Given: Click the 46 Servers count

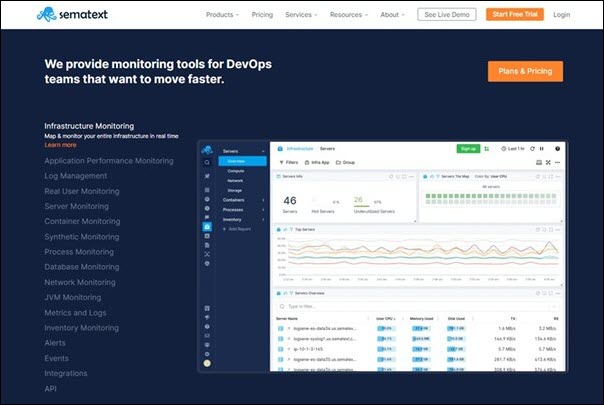Looking at the screenshot, I should pyautogui.click(x=290, y=203).
